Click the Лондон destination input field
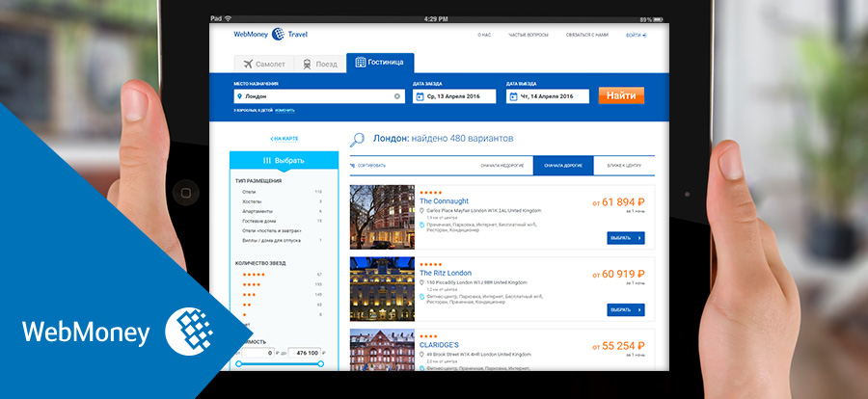The width and height of the screenshot is (868, 399). (x=319, y=96)
